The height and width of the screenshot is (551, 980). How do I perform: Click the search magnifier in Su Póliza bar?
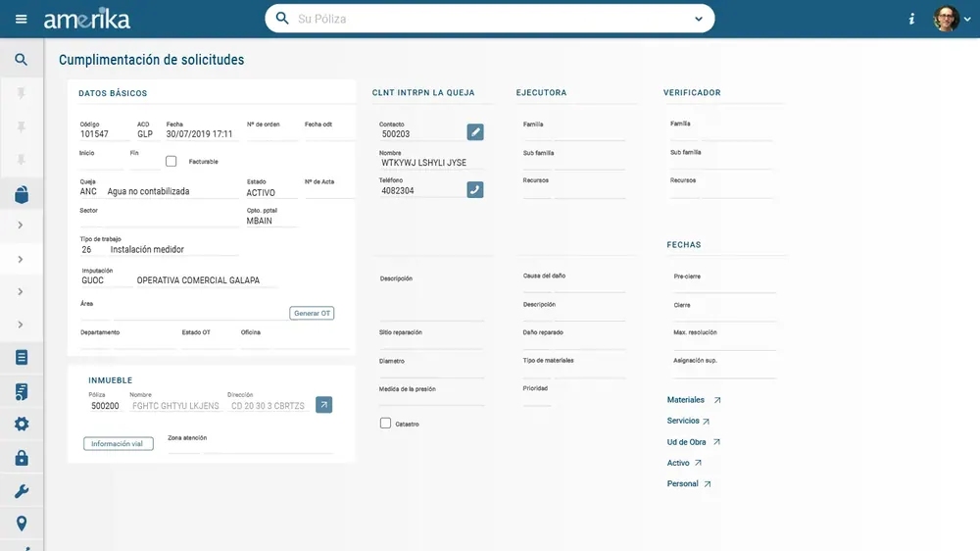pos(282,18)
